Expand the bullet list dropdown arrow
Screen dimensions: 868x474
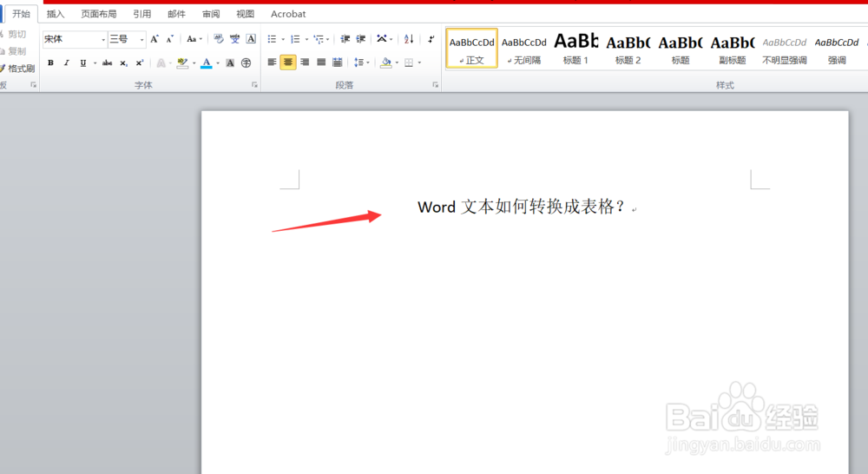pyautogui.click(x=283, y=39)
